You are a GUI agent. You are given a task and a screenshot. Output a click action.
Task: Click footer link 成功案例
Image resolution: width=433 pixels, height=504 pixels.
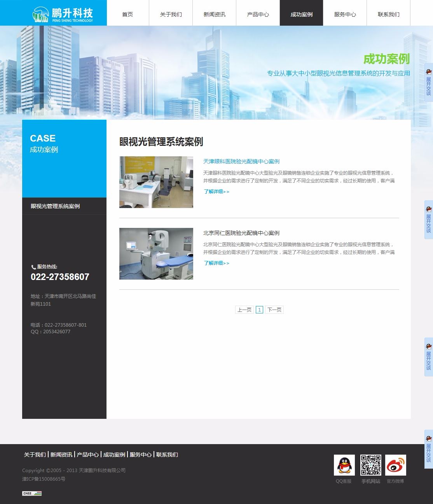(x=114, y=455)
